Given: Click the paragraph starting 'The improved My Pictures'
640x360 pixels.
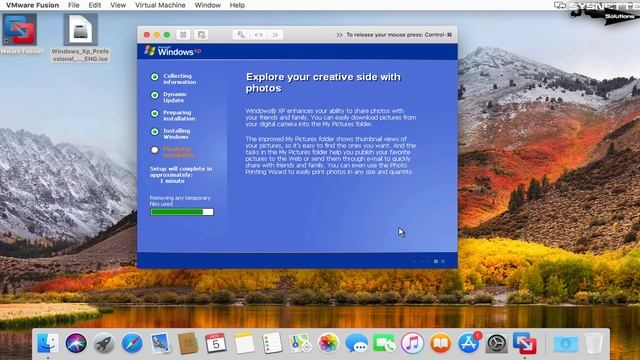Looking at the screenshot, I should (331, 156).
